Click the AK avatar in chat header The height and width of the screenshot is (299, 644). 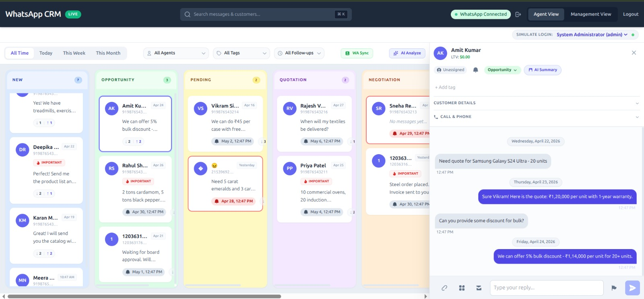click(440, 53)
